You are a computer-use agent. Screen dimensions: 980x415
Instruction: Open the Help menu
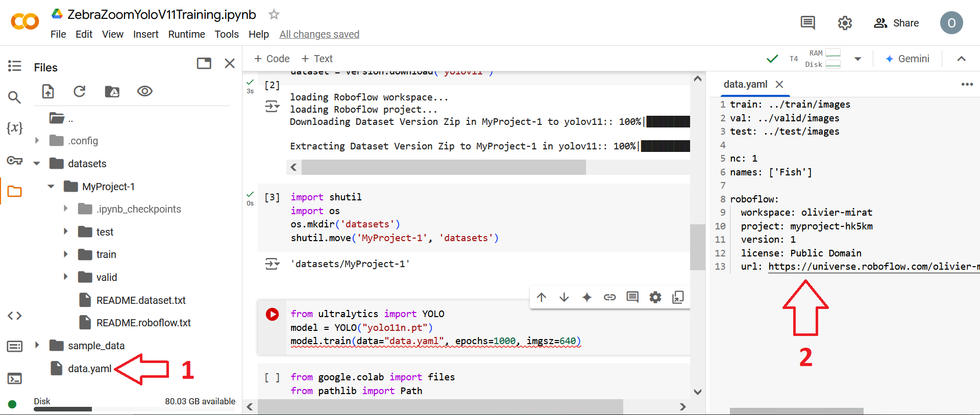point(259,34)
